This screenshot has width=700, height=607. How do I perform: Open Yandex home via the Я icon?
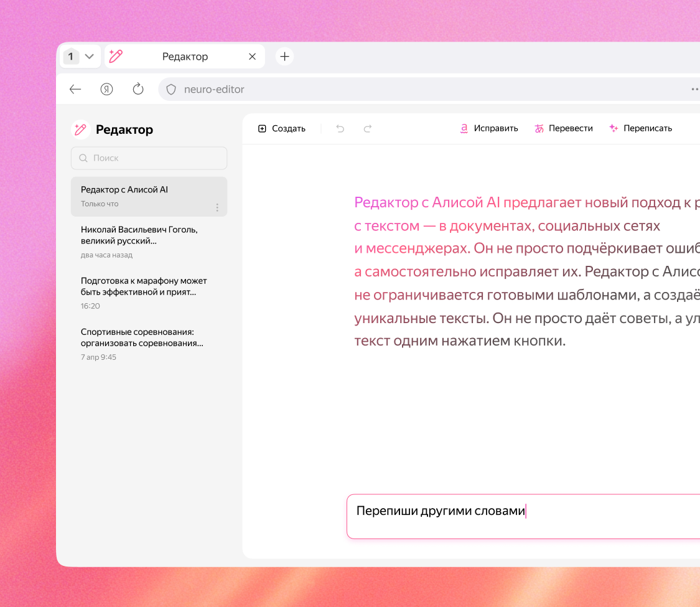coord(106,89)
